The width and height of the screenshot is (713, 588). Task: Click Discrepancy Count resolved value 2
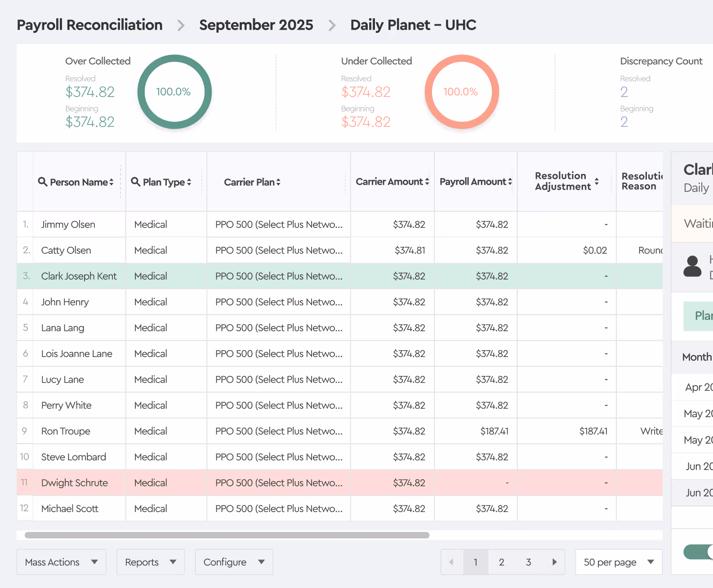click(x=624, y=92)
